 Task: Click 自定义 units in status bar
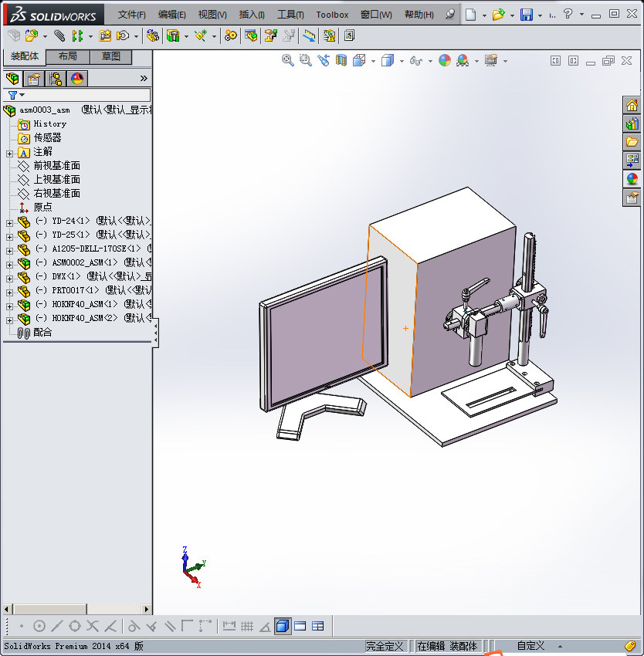click(x=530, y=646)
